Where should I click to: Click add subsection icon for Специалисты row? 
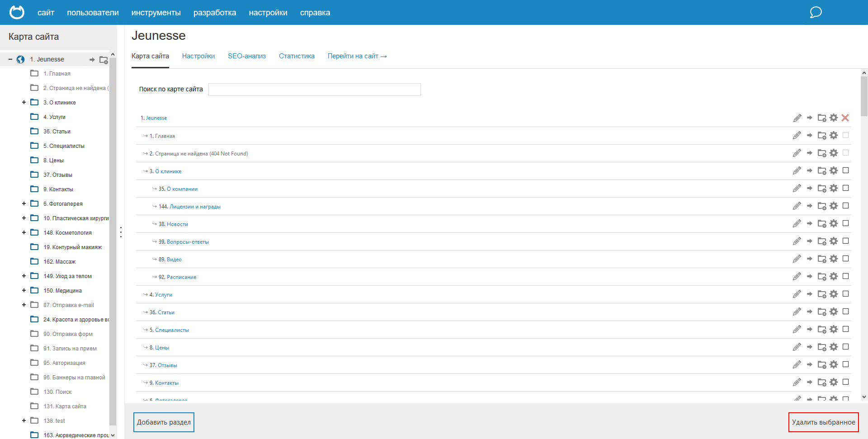[x=822, y=330]
